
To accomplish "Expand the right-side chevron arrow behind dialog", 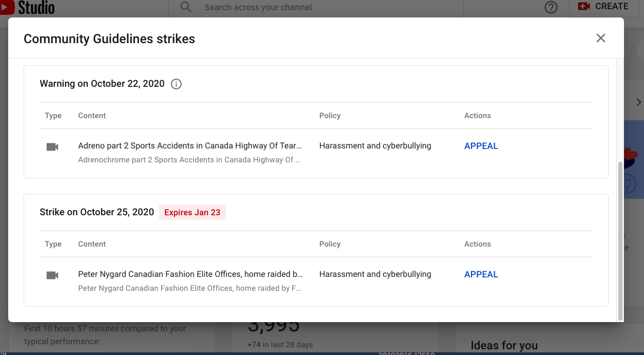I will tap(639, 102).
